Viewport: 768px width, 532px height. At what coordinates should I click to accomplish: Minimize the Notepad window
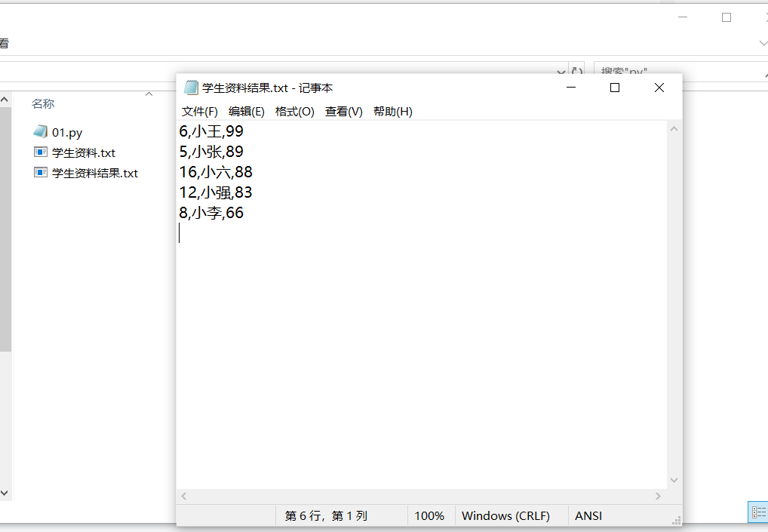click(571, 88)
